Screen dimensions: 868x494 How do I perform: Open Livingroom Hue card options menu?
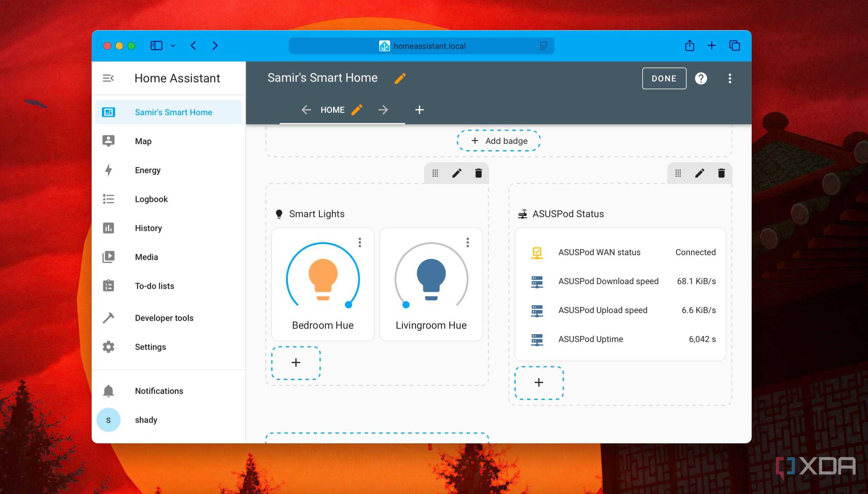click(x=468, y=242)
